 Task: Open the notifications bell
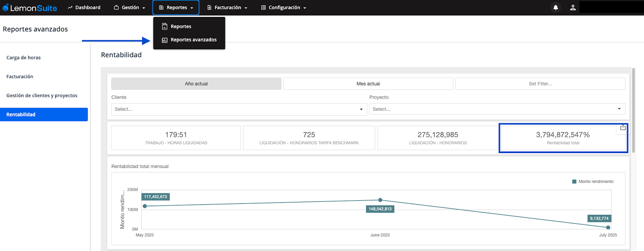click(555, 8)
